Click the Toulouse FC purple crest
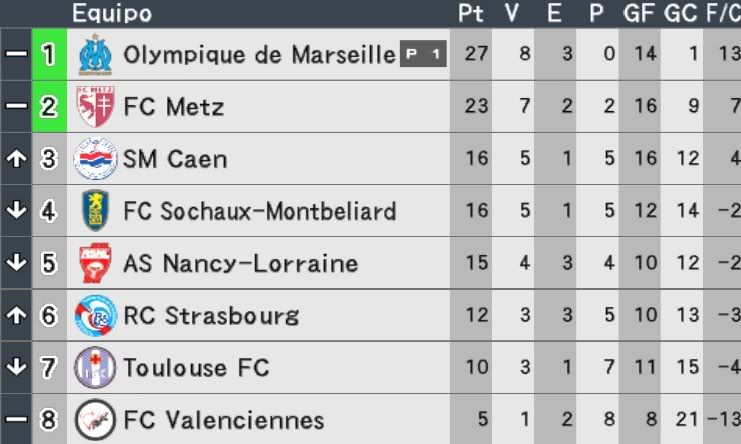The height and width of the screenshot is (444, 741). tap(95, 367)
